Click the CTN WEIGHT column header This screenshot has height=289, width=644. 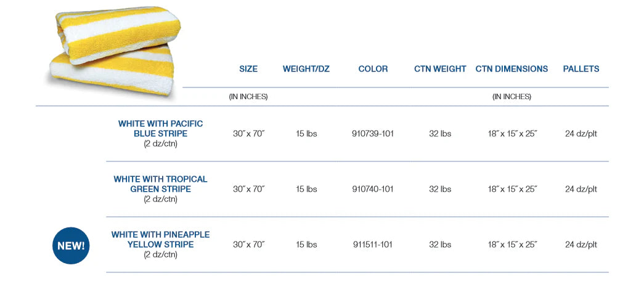click(440, 69)
